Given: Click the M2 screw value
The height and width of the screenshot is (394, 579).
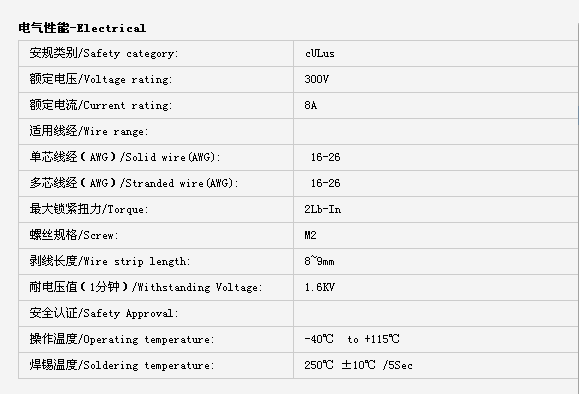Looking at the screenshot, I should tap(311, 235).
